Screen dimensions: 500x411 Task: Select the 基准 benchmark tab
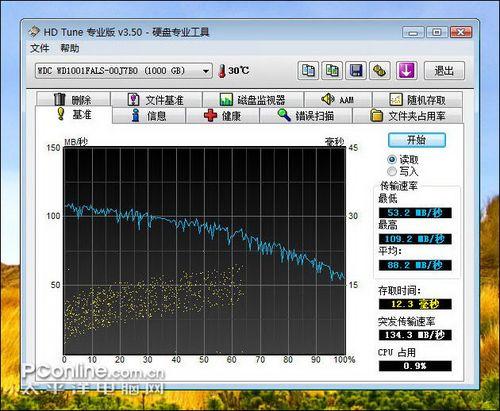coord(74,115)
